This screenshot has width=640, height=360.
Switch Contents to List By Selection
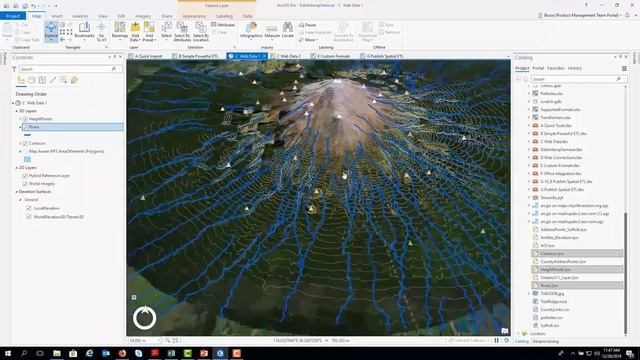[x=42, y=80]
